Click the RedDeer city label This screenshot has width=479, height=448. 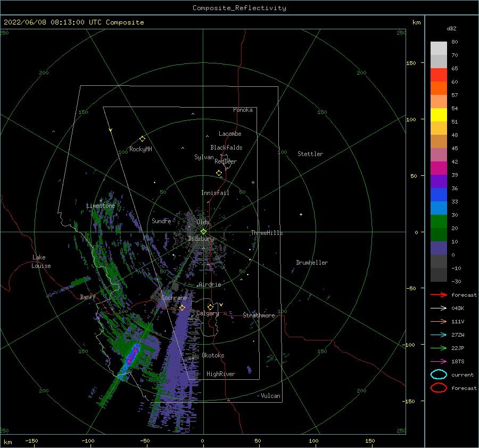[x=226, y=161]
